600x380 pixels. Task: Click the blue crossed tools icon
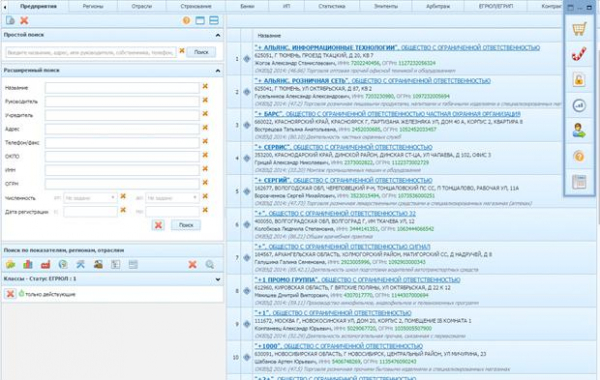(x=80, y=264)
